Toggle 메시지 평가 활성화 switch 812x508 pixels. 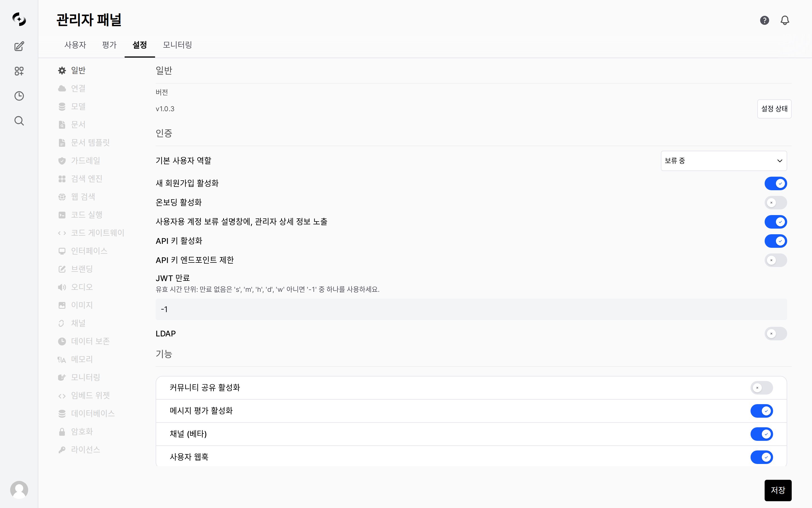click(761, 411)
